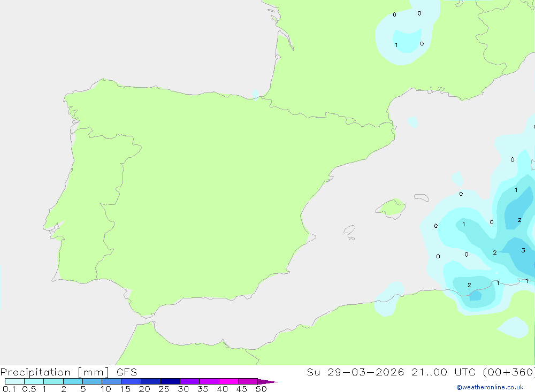
Task: Click the "Su 29-03-2026" date text
Action: 355,372
